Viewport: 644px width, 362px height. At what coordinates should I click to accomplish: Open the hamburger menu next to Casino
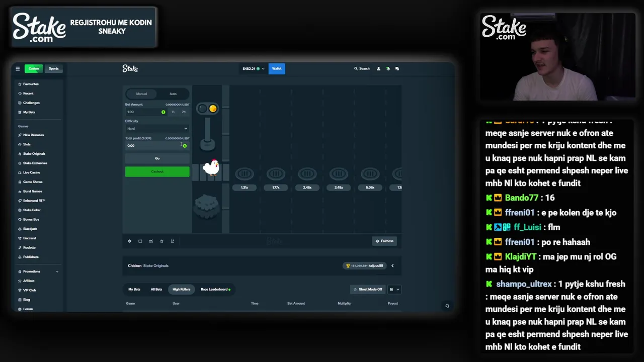click(x=18, y=68)
